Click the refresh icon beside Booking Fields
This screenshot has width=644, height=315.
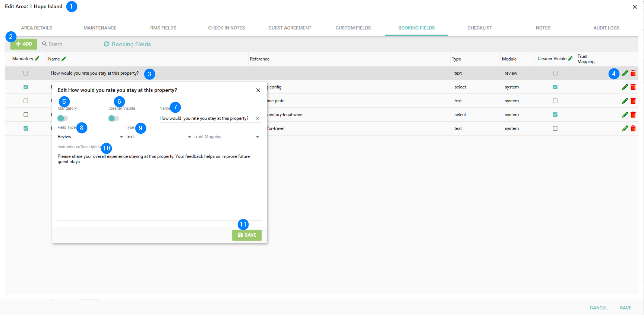click(106, 44)
